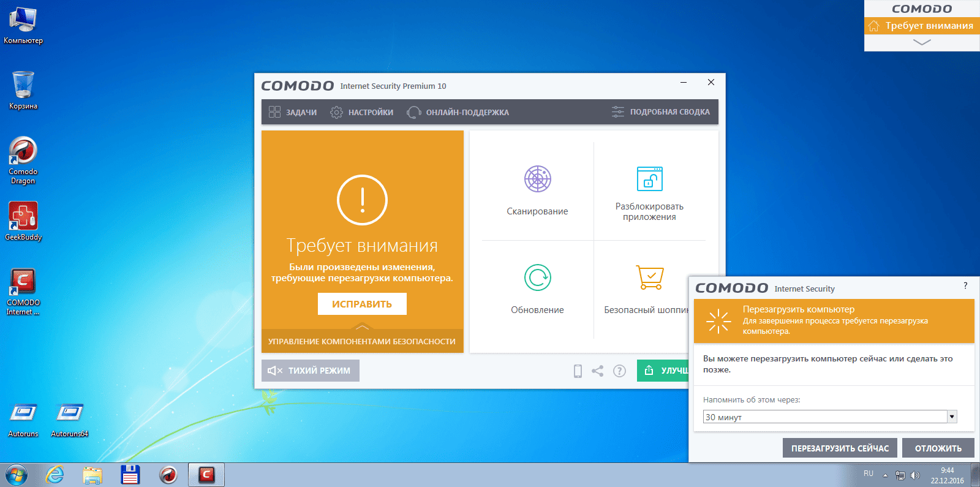Click the share icon in Comodo footer
The image size is (980, 487).
click(x=598, y=371)
